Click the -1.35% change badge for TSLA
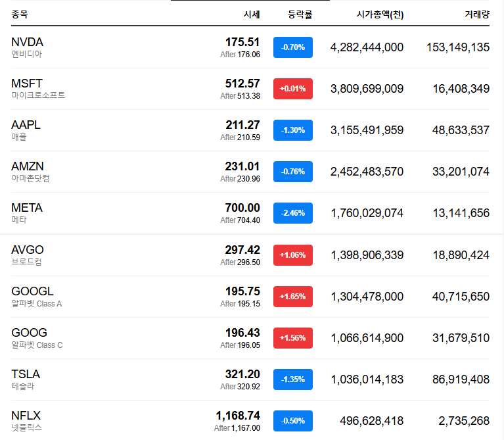Viewport: 504px width, 440px height. tap(293, 380)
